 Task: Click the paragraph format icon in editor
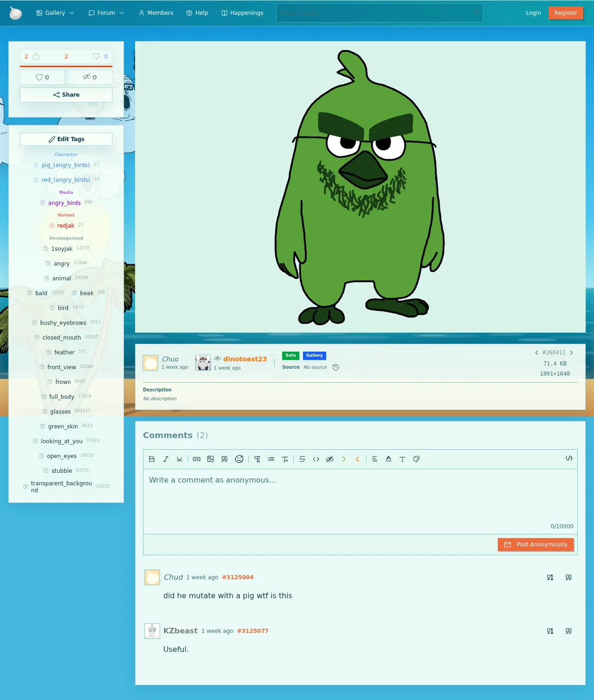pos(257,459)
